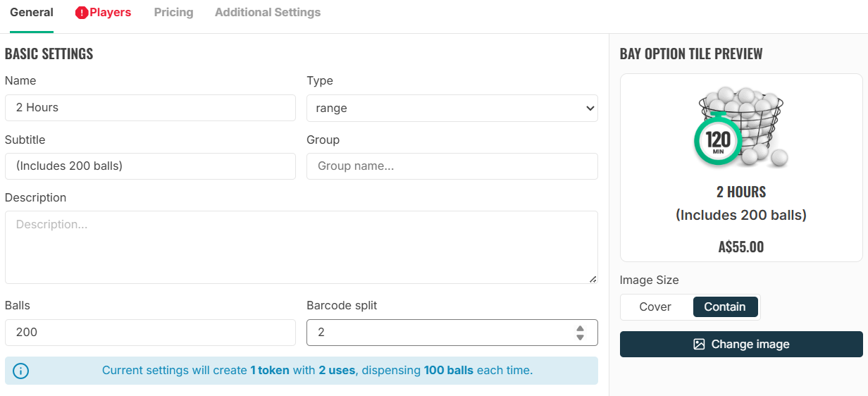Decrease Barcode split with down arrow
The width and height of the screenshot is (868, 396).
click(580, 338)
